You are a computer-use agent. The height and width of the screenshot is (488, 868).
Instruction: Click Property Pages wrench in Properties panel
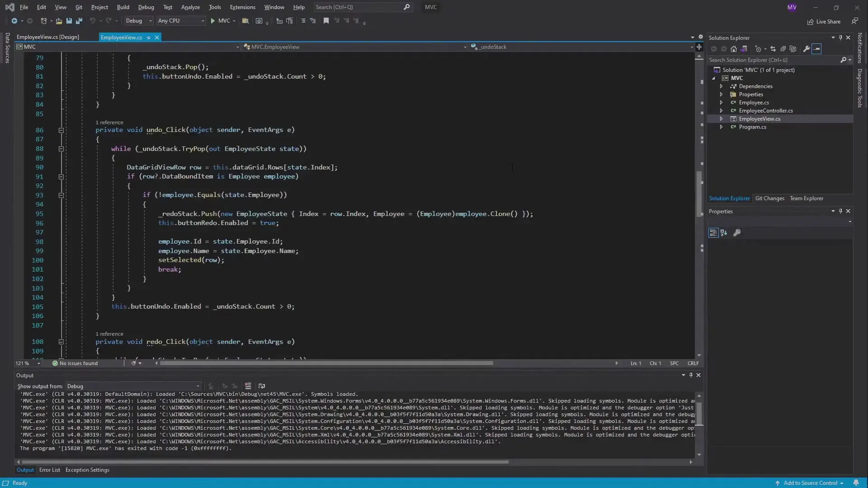coord(737,233)
